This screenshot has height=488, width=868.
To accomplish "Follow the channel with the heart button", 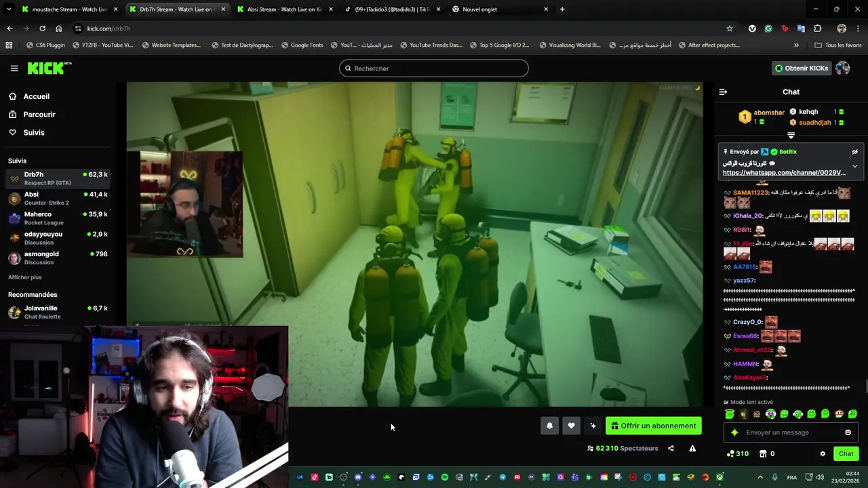I will coord(571,426).
